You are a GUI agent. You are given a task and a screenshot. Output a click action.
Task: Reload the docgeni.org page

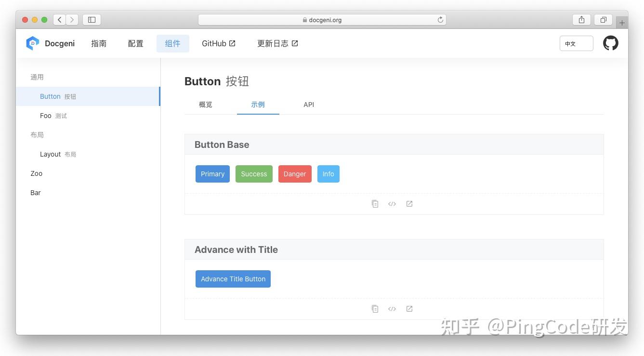(x=440, y=20)
